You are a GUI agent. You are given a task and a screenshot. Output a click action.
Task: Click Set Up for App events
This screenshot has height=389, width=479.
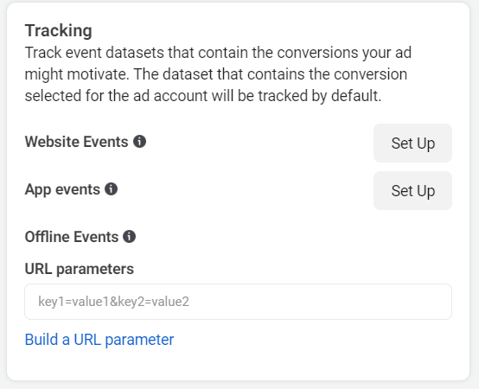coord(413,191)
